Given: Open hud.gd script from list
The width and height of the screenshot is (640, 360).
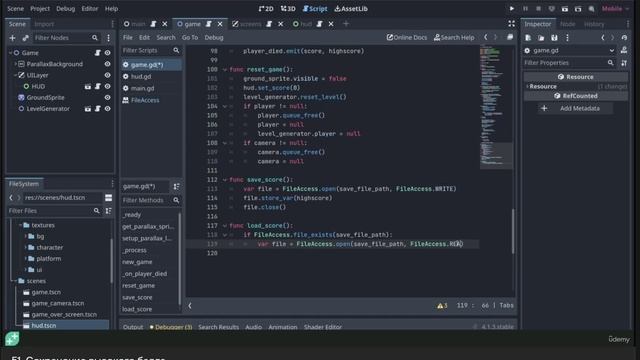Looking at the screenshot, I should [x=141, y=77].
